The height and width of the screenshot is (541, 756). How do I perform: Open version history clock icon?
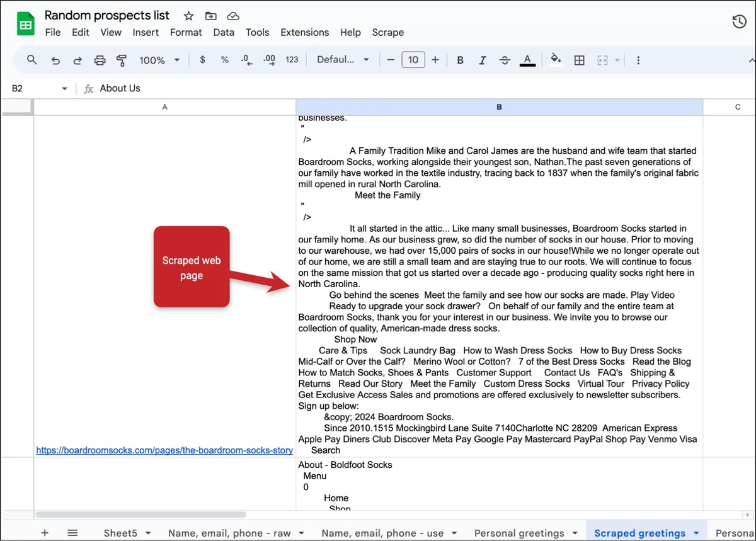click(x=739, y=22)
